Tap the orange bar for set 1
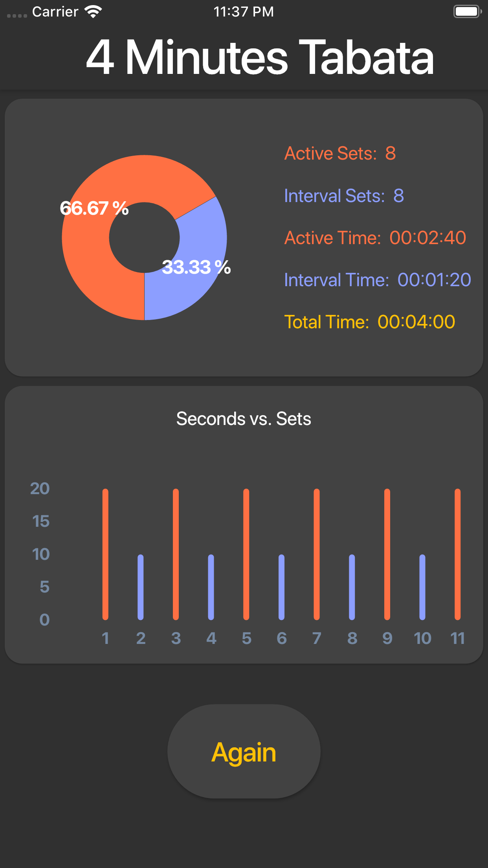 pos(105,554)
